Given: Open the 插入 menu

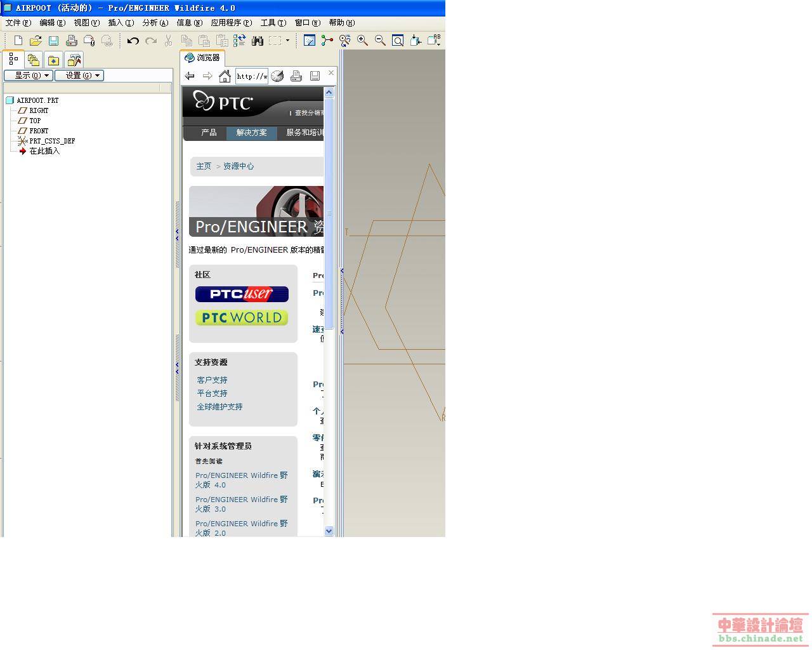Looking at the screenshot, I should (121, 23).
